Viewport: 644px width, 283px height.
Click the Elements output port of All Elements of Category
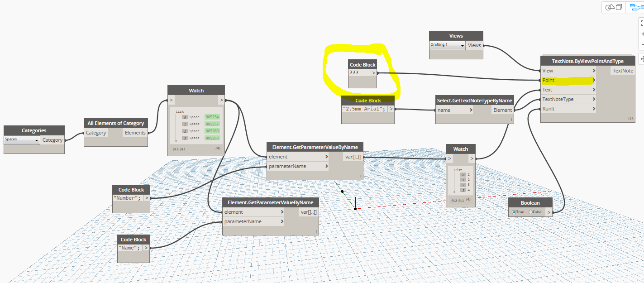click(135, 133)
